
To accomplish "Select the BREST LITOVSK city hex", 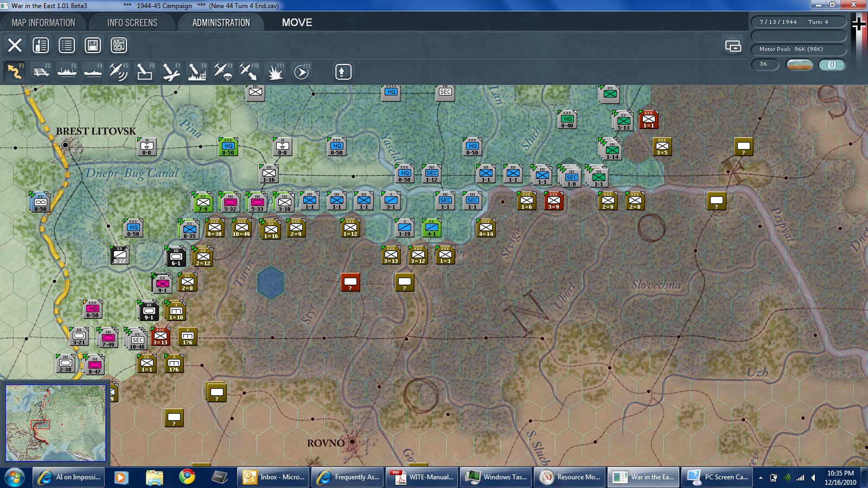I will click(x=66, y=145).
